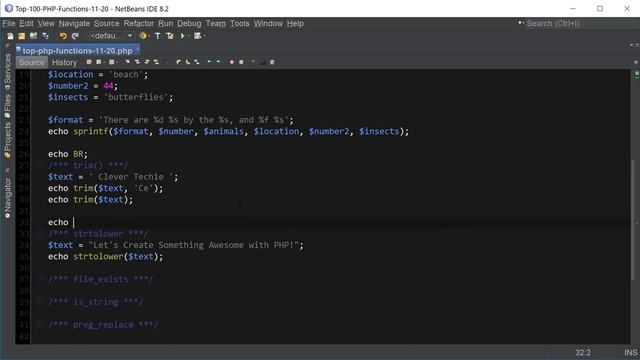640x360 pixels.
Task: Click the Debug Project toolbar icon
Action: pos(198,36)
